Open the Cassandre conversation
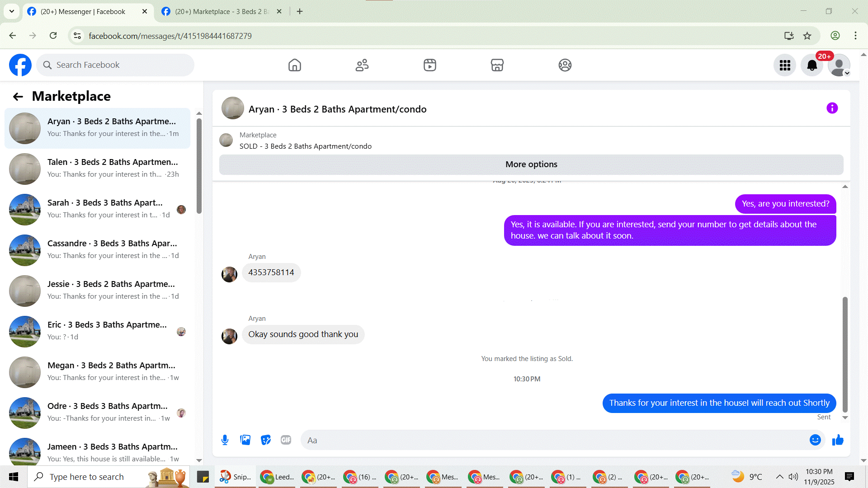Image resolution: width=868 pixels, height=488 pixels. tap(97, 250)
